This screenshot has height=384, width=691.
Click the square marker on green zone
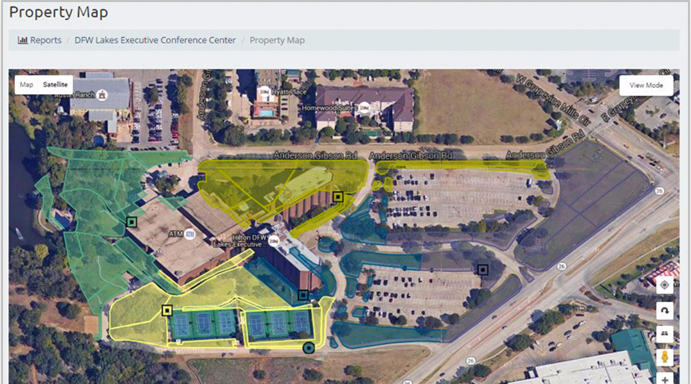pyautogui.click(x=131, y=222)
